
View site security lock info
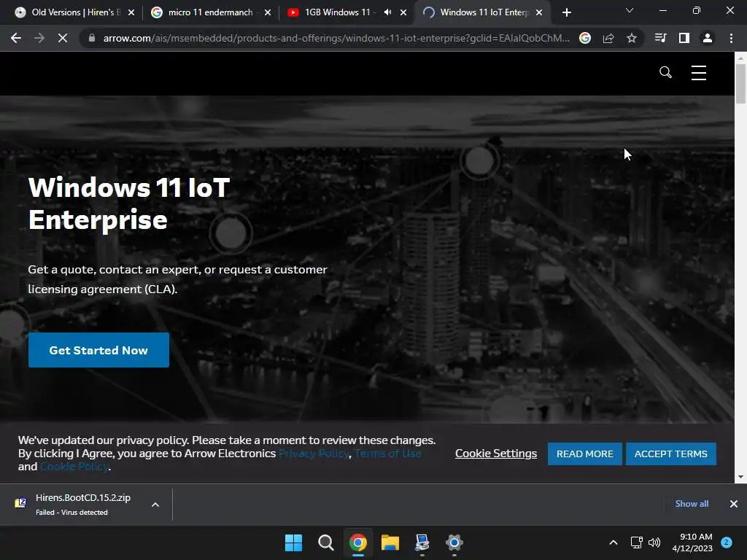[x=92, y=38]
